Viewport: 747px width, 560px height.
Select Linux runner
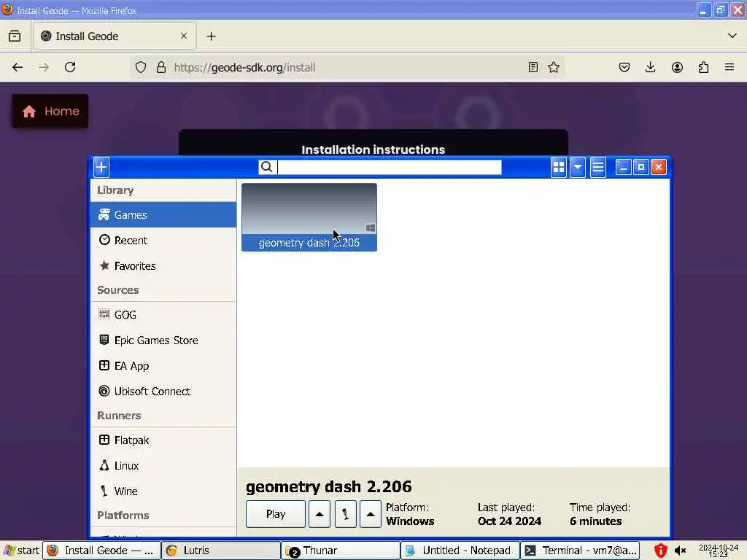163,466
